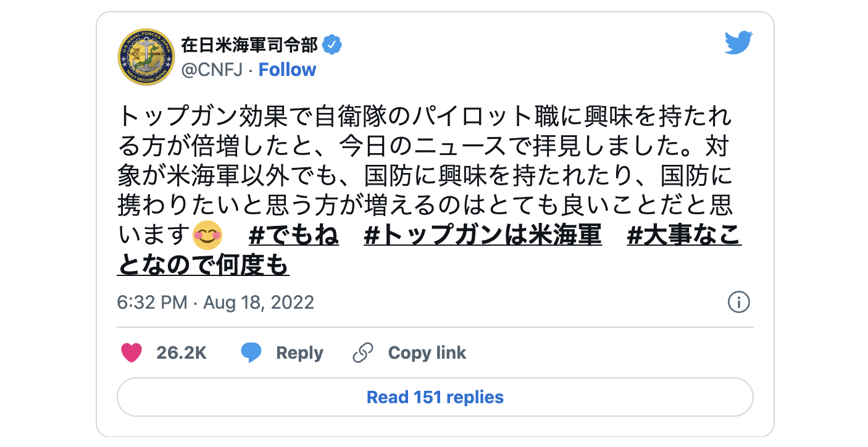Click the blue verified badge
This screenshot has width=868, height=447.
(333, 45)
